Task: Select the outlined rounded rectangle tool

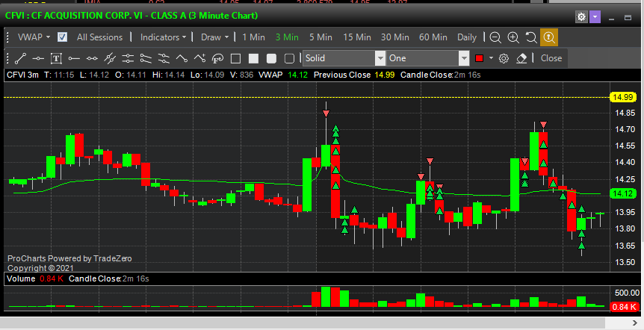Action: tap(289, 58)
